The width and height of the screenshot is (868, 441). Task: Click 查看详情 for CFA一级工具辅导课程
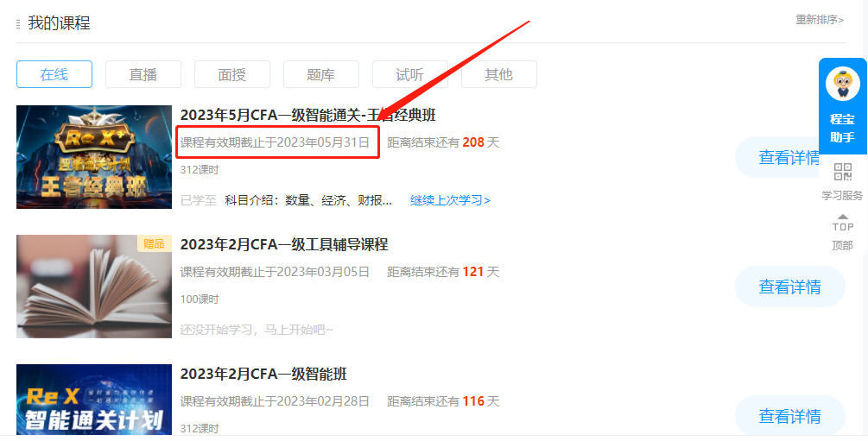[x=789, y=287]
